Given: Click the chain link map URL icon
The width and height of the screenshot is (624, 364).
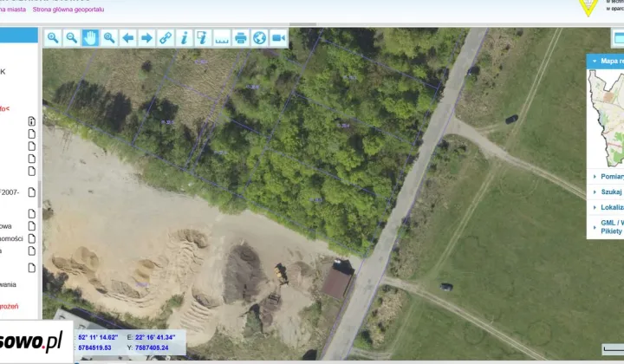Looking at the screenshot, I should (166, 38).
